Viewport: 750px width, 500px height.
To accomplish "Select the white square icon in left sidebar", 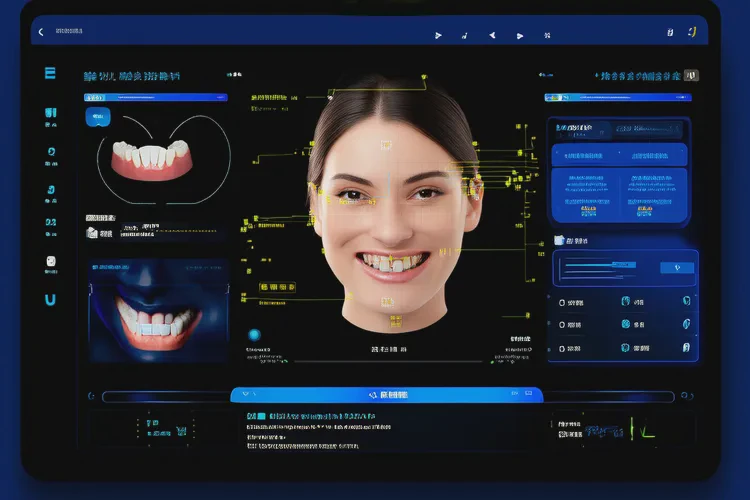I will [x=51, y=262].
